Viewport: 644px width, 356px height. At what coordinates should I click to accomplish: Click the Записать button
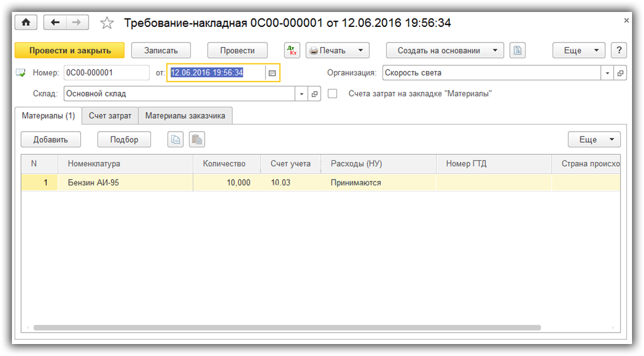(161, 50)
